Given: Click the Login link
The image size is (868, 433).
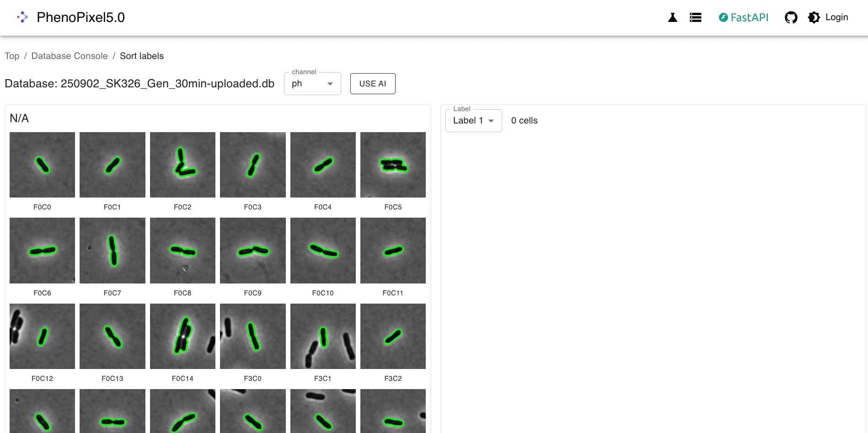Looking at the screenshot, I should [x=836, y=17].
